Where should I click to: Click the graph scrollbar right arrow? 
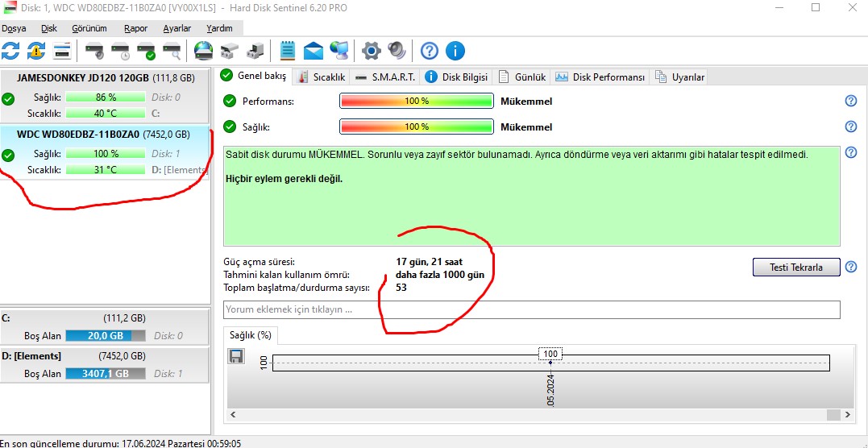tap(848, 414)
